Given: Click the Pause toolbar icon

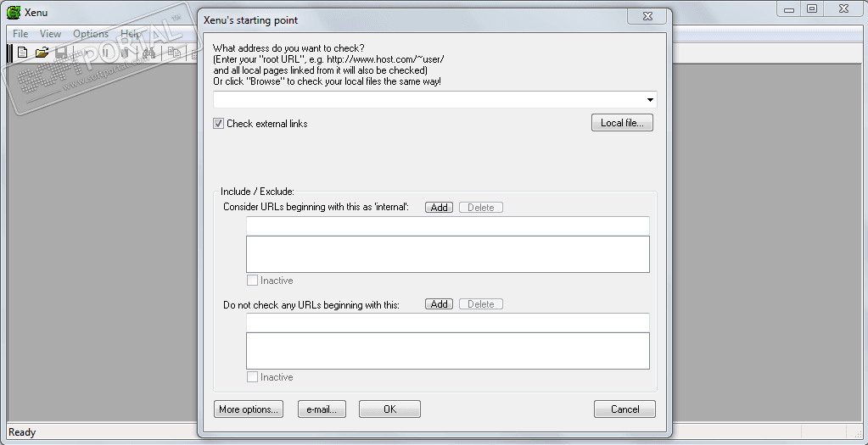Looking at the screenshot, I should tap(106, 53).
